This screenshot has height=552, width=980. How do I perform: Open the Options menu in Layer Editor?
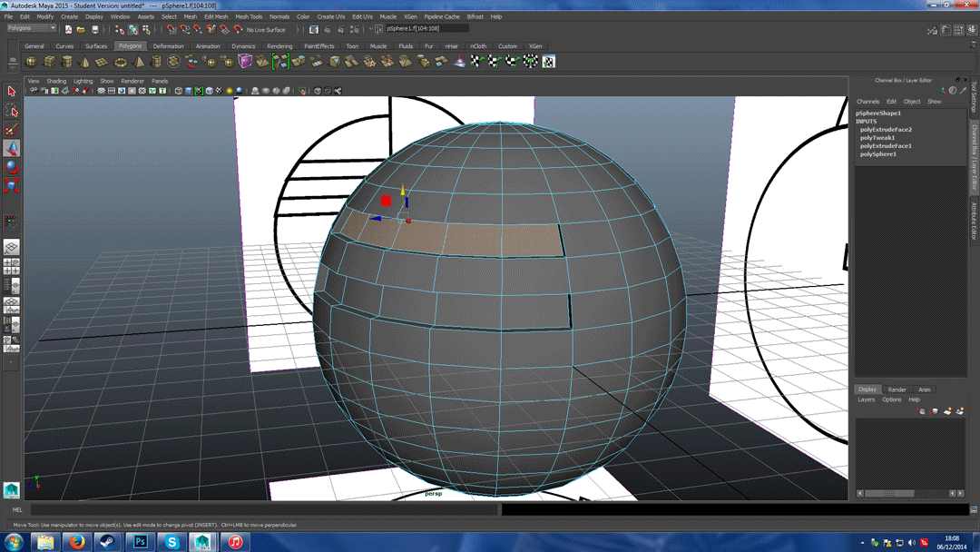[892, 399]
